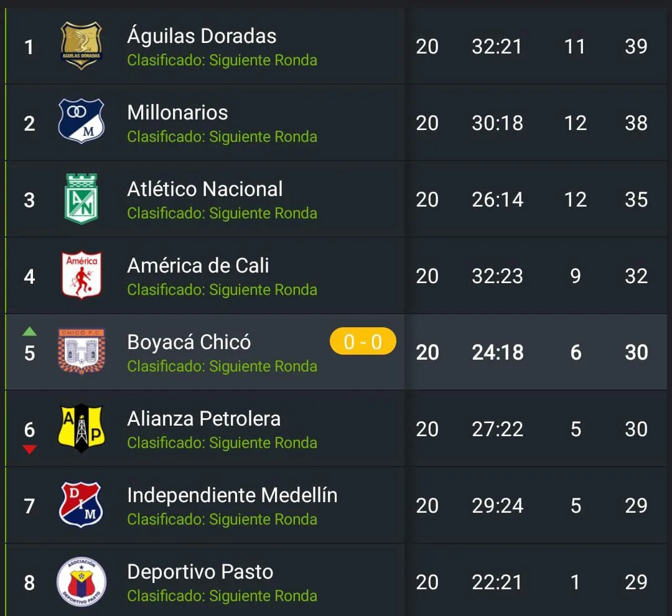This screenshot has width=672, height=616.
Task: Click the green up arrow by position 5
Action: point(29,331)
